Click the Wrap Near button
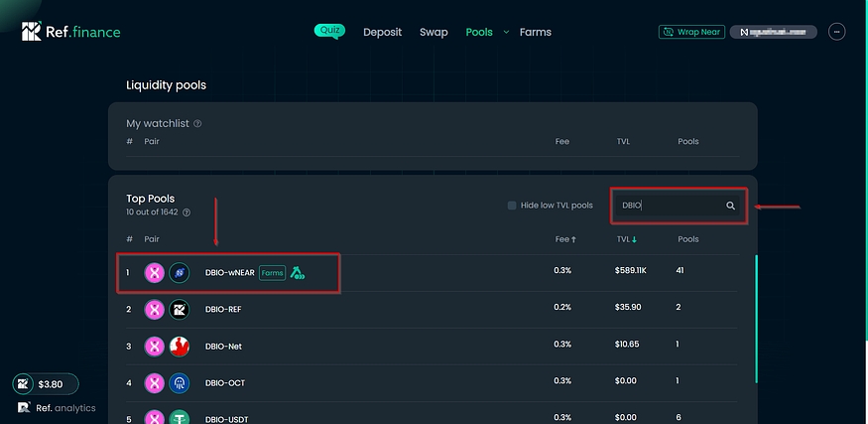The height and width of the screenshot is (424, 868). pyautogui.click(x=691, y=32)
